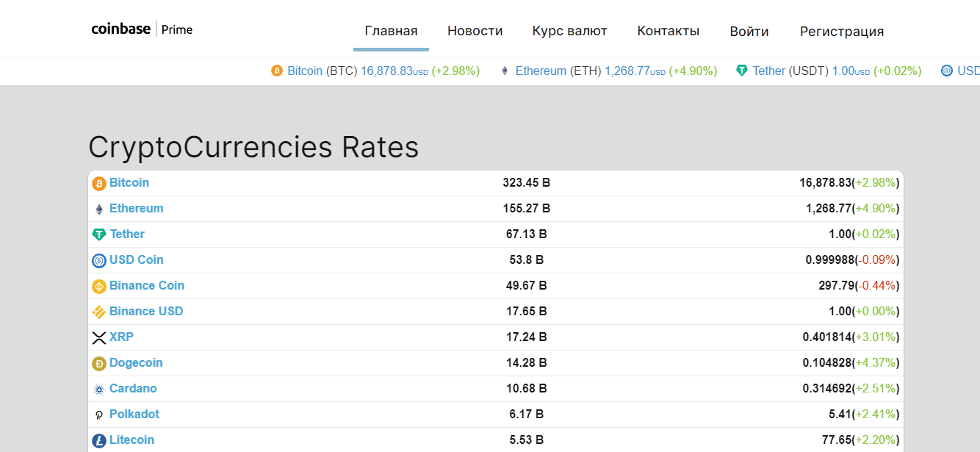Image resolution: width=980 pixels, height=452 pixels.
Task: Click the Tether icon in the ticker
Action: (x=742, y=71)
